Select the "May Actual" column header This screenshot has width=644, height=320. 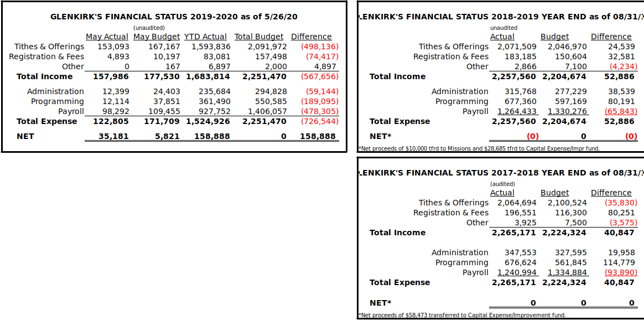[107, 37]
